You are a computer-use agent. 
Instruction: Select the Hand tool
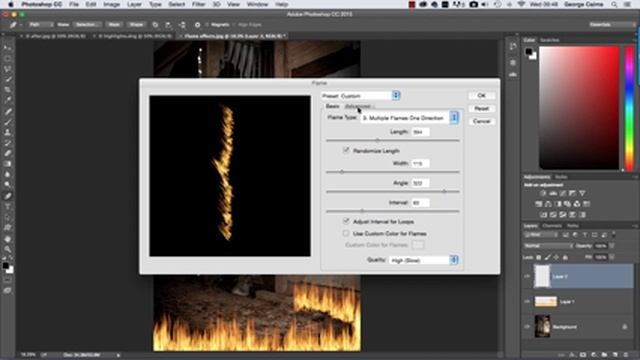7,239
